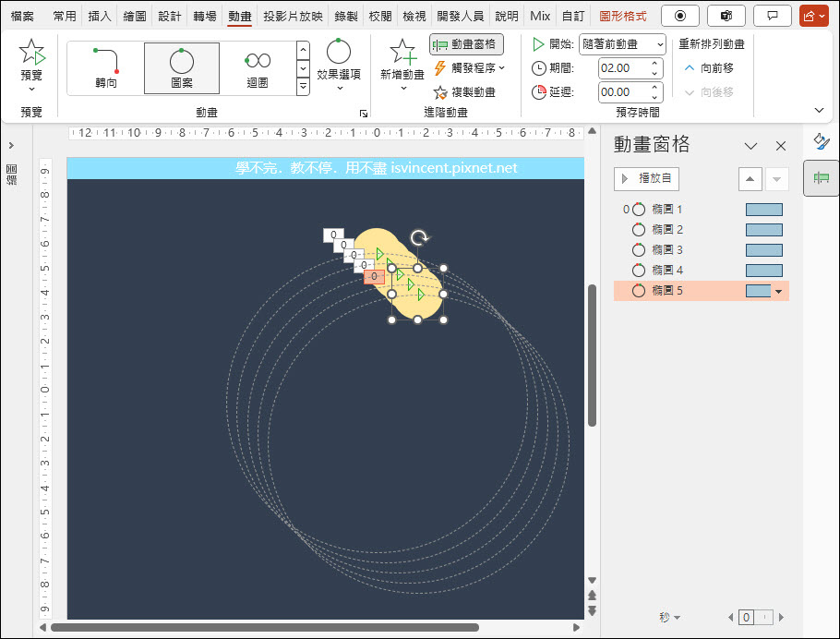Click the horizontal slide scrollbar thumb
The image size is (840, 639).
pos(265,627)
